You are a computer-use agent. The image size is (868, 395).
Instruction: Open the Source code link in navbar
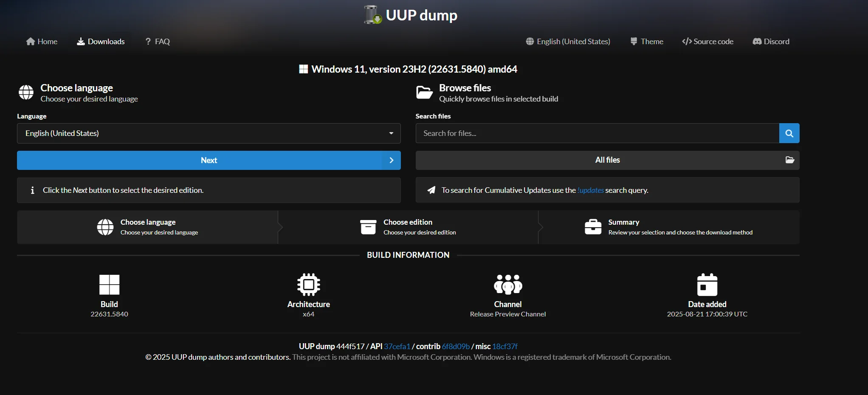[x=708, y=41]
